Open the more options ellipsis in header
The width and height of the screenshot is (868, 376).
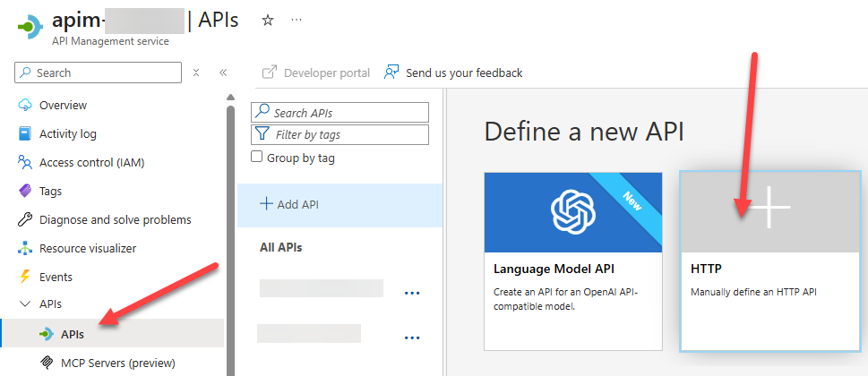click(296, 20)
